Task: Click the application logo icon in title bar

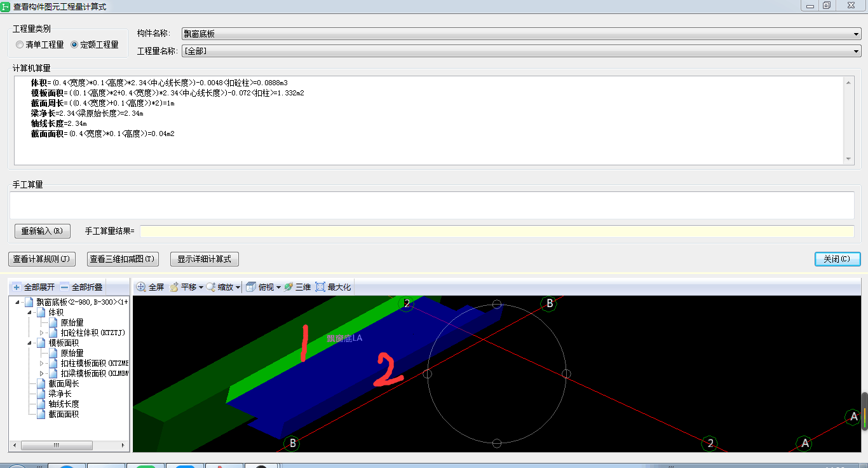Action: pos(6,6)
